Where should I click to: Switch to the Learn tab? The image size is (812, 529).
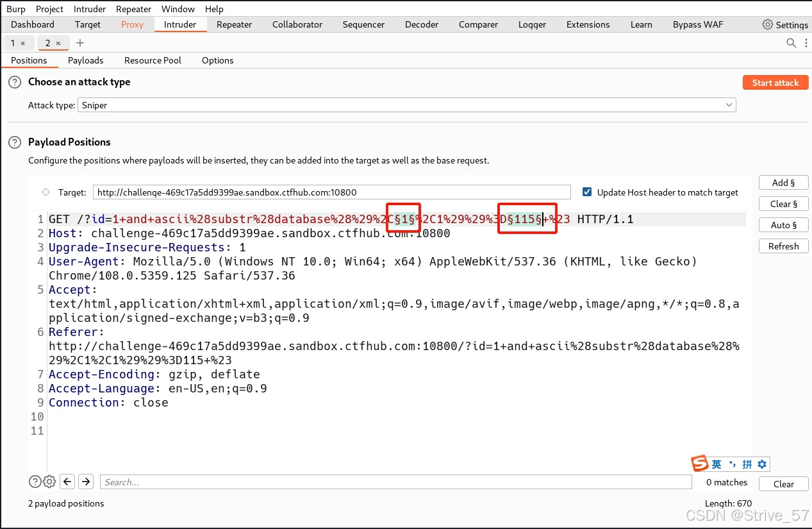[x=642, y=24]
